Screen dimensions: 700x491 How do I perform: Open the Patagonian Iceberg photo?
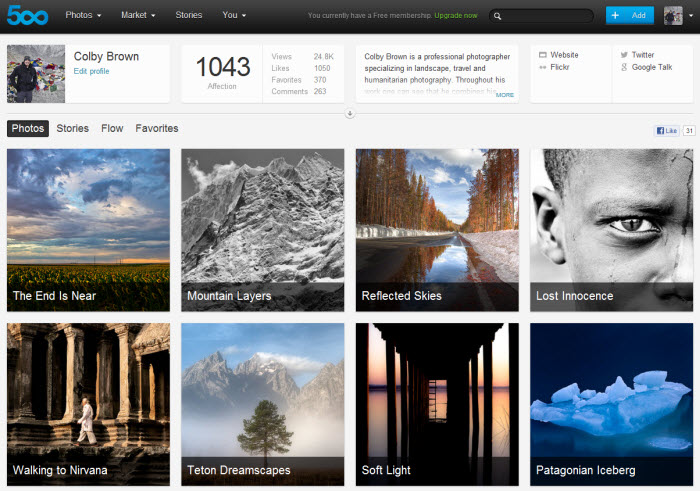tap(612, 404)
